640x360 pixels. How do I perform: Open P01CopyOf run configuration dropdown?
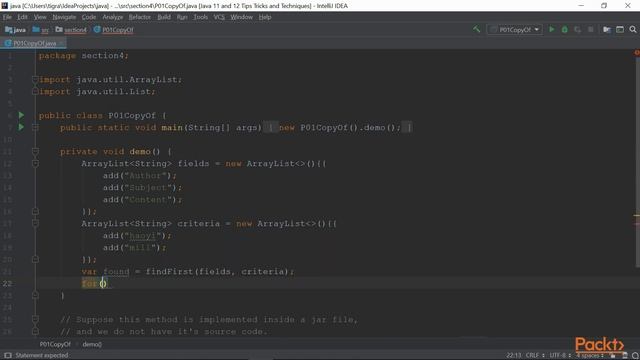point(515,30)
